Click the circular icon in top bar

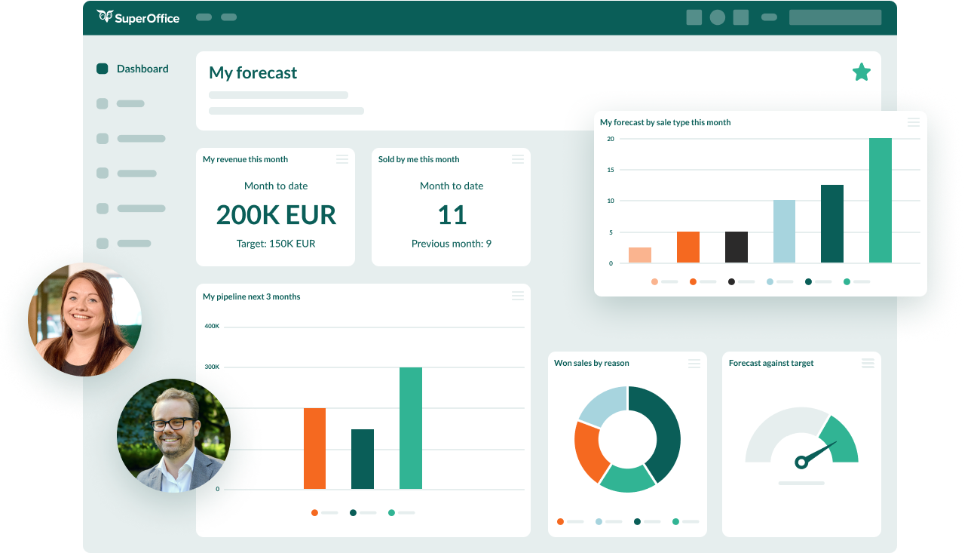tap(718, 17)
